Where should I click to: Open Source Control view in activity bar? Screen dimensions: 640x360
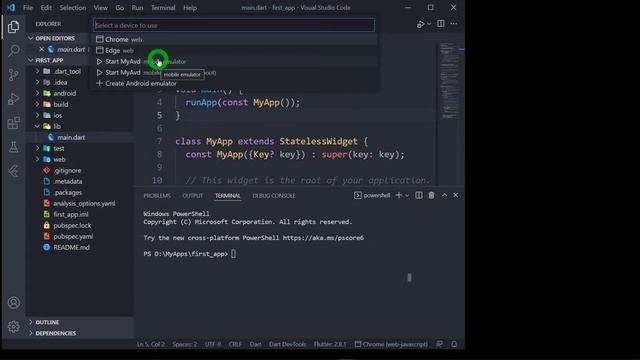point(13,75)
